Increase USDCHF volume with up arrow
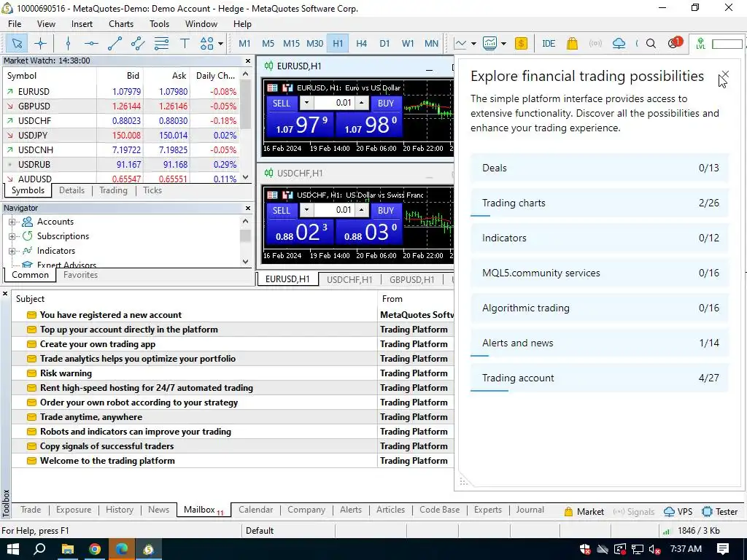This screenshot has width=747, height=560. pyautogui.click(x=362, y=210)
